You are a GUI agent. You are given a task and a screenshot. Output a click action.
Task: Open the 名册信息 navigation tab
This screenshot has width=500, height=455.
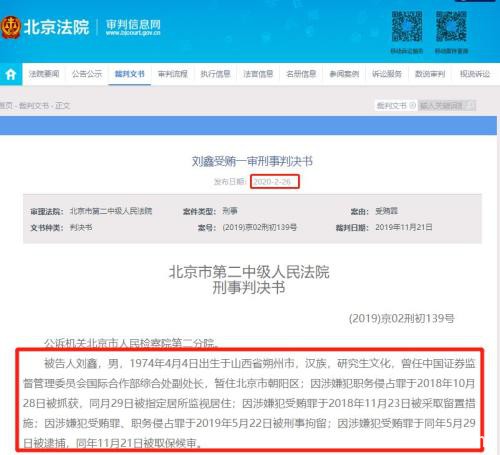[301, 74]
